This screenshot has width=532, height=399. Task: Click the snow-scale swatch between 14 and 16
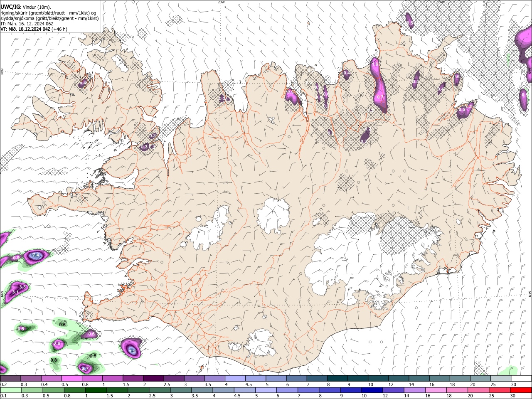tap(419, 378)
